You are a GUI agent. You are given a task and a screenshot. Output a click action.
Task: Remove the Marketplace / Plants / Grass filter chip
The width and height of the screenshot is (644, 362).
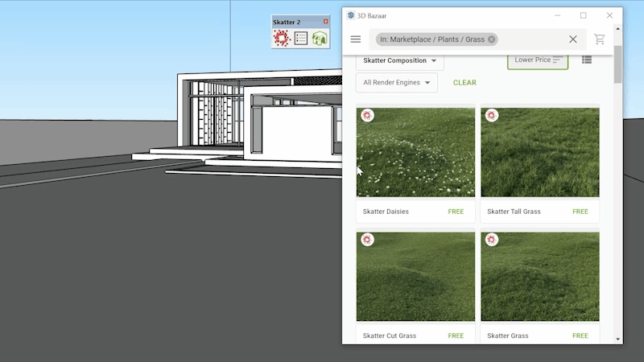pyautogui.click(x=492, y=39)
